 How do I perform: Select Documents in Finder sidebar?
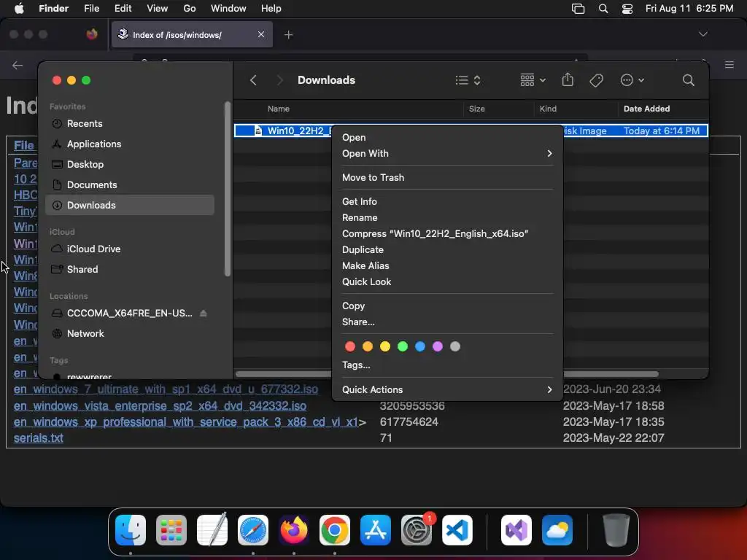pyautogui.click(x=130, y=184)
